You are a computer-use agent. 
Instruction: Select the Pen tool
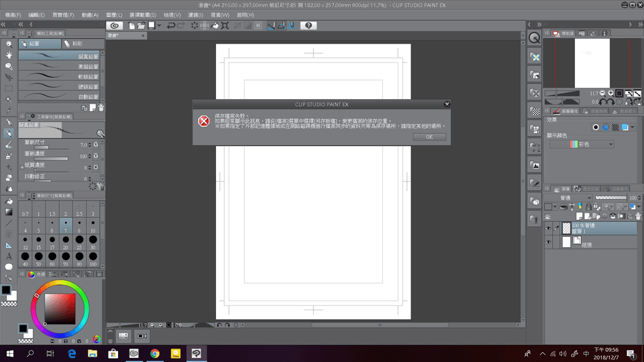[x=9, y=122]
